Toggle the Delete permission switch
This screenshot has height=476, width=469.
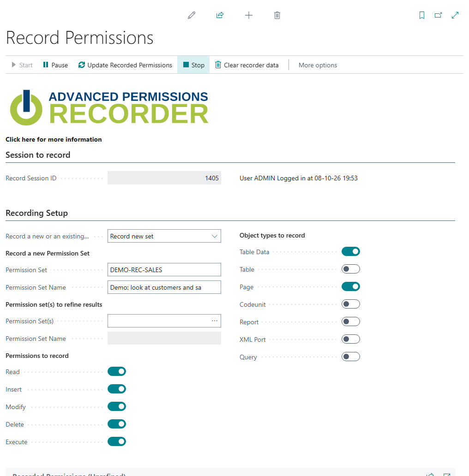coord(117,424)
